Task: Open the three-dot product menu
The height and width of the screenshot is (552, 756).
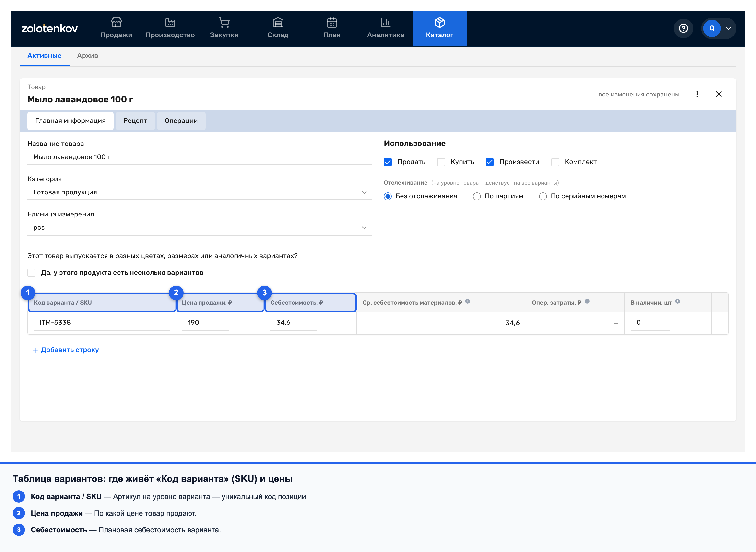Action: coord(697,94)
